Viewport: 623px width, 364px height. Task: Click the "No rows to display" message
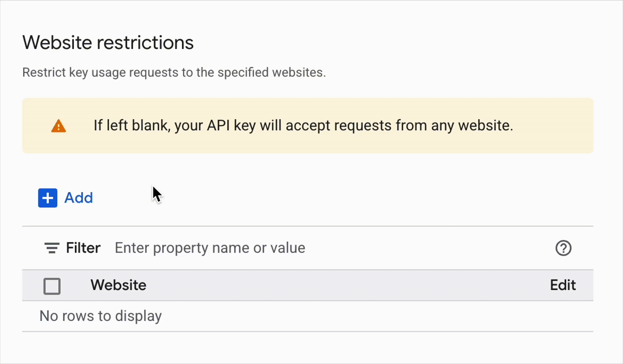[101, 316]
